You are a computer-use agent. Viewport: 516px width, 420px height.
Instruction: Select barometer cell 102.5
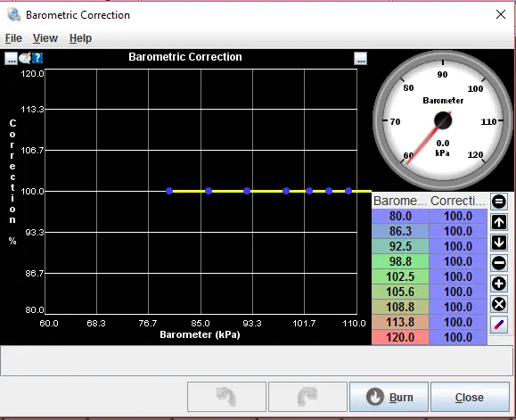(400, 276)
